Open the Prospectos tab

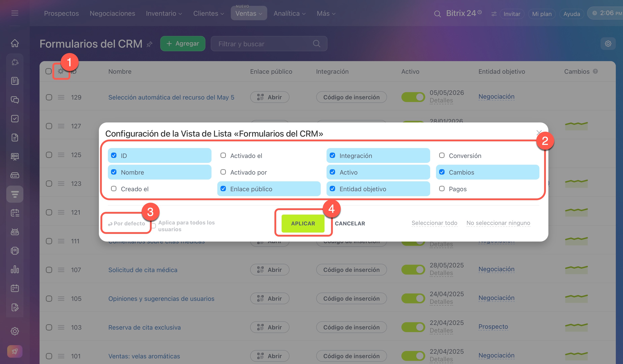point(61,13)
